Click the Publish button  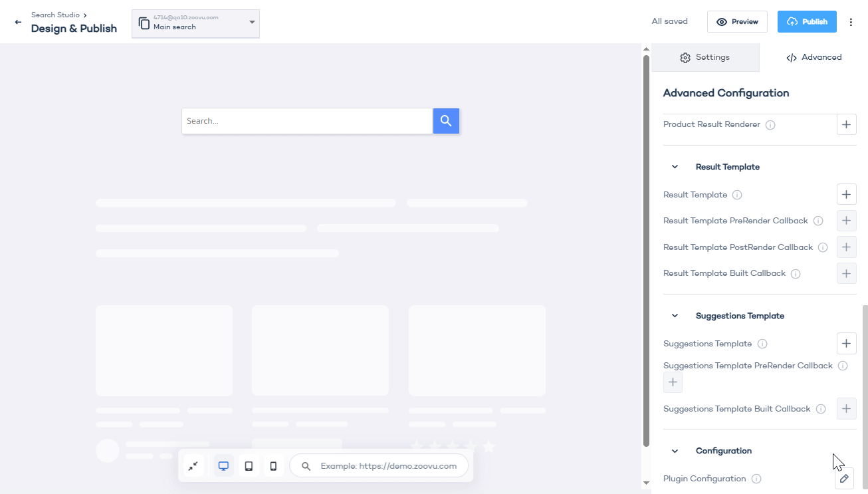pos(807,21)
